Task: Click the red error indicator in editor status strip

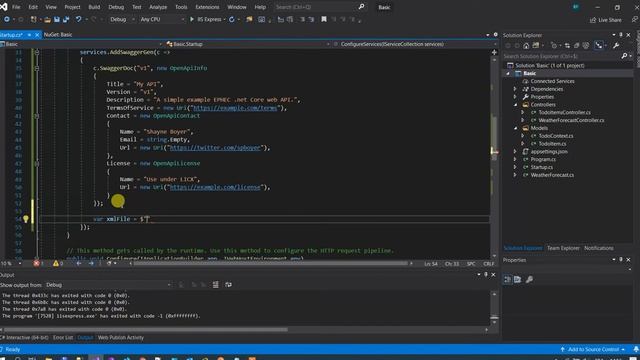Action: [36, 264]
